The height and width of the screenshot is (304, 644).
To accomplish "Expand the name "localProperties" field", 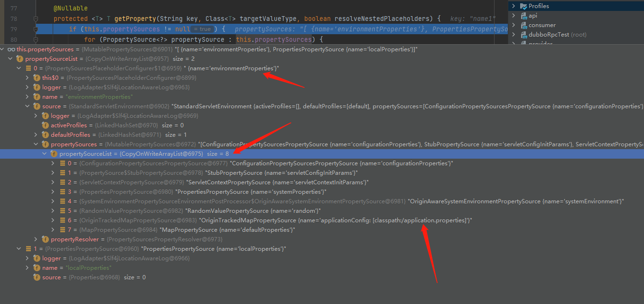I will [28, 268].
